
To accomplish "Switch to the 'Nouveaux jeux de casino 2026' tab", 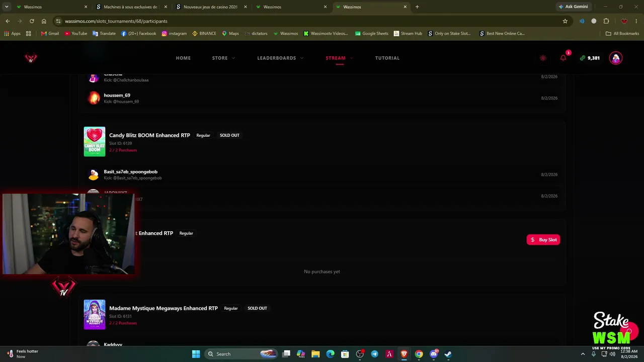I will (x=210, y=7).
